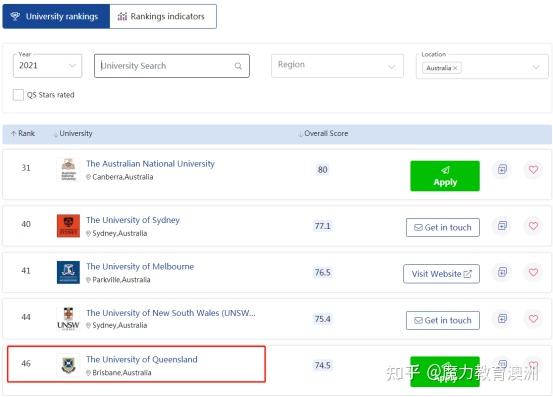Open The University of Queensland crest logo

[x=68, y=365]
